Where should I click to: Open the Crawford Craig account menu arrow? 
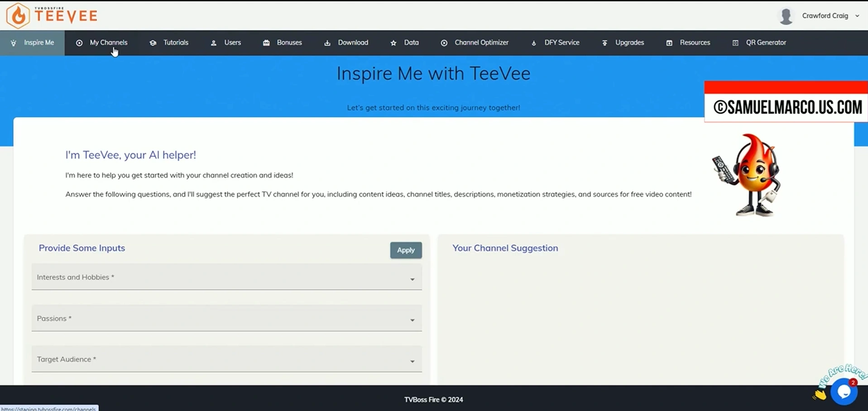[857, 16]
